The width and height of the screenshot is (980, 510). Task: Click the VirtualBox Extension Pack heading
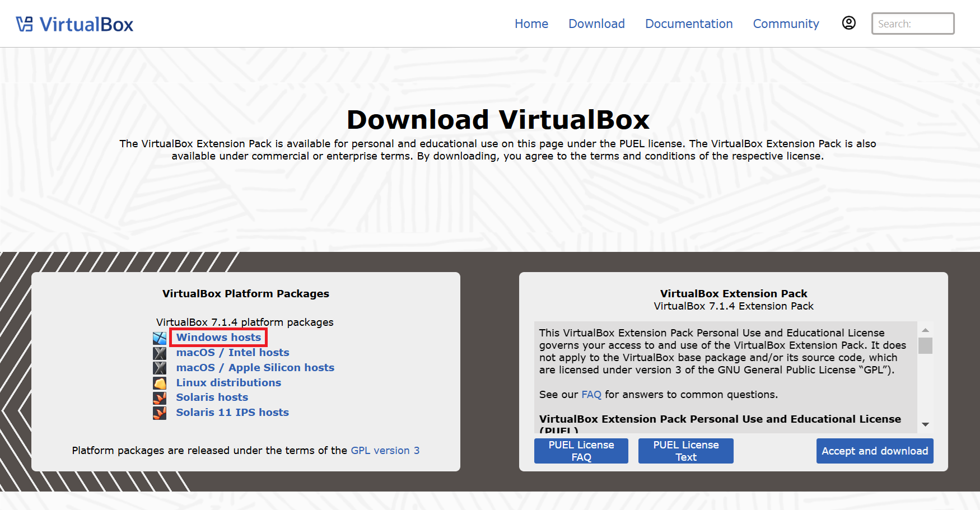pyautogui.click(x=734, y=293)
